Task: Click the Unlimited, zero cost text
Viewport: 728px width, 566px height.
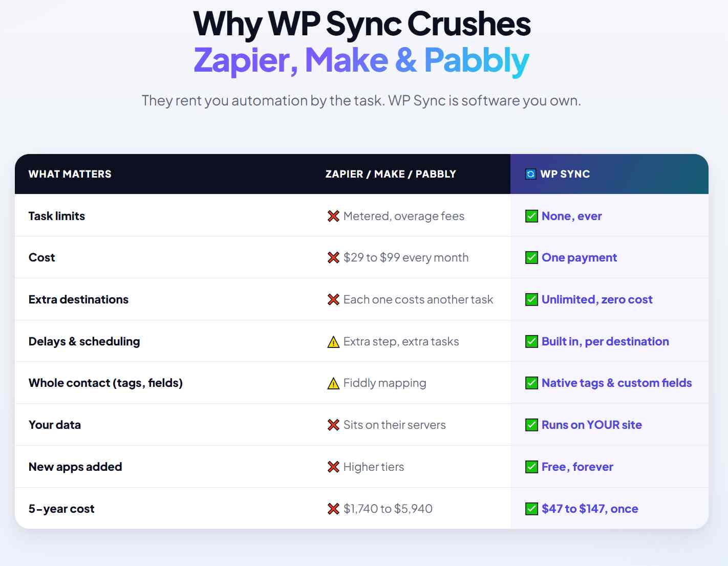Action: pyautogui.click(x=597, y=299)
